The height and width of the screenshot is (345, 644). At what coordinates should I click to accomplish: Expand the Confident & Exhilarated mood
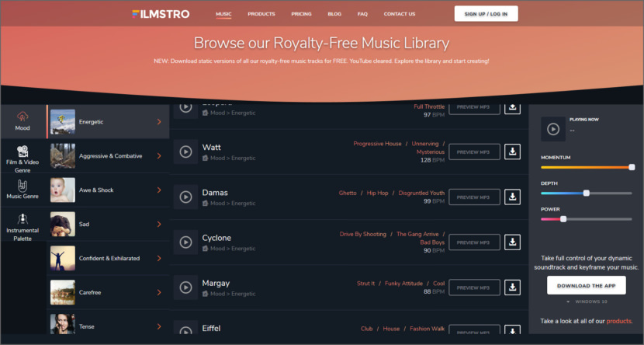coord(159,258)
